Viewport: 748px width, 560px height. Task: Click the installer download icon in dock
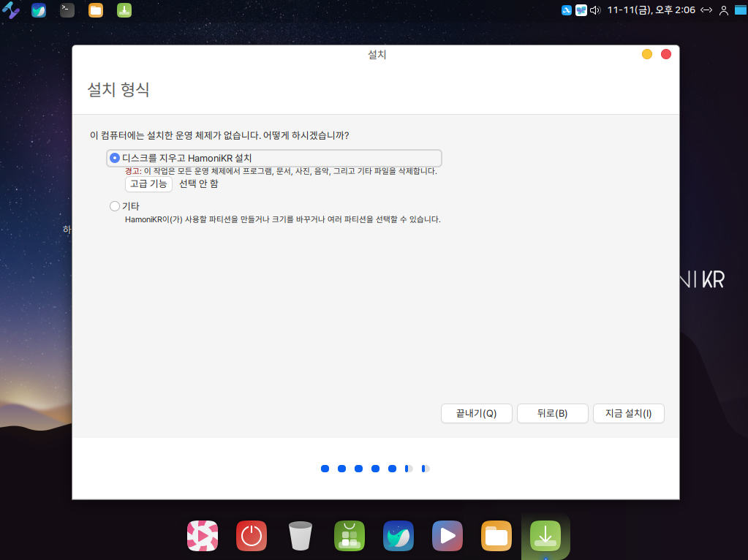(545, 536)
